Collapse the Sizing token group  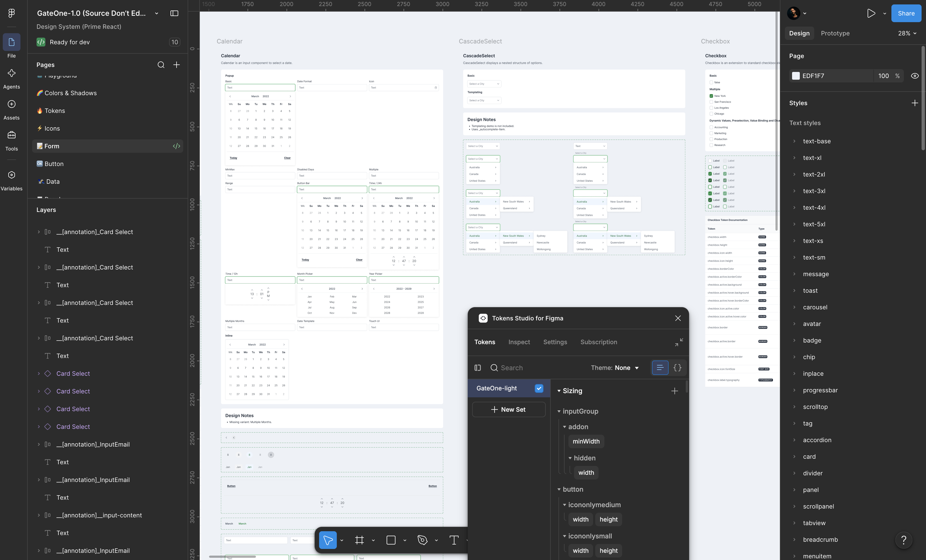(x=559, y=391)
